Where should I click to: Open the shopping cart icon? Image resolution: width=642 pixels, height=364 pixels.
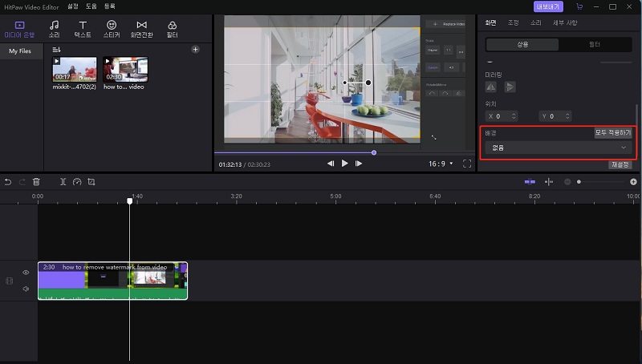(579, 6)
